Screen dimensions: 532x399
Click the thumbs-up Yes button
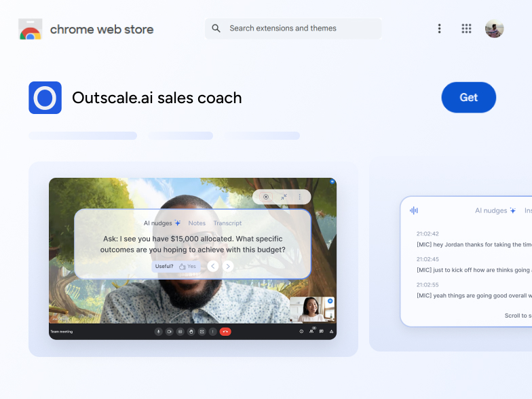[x=187, y=267]
